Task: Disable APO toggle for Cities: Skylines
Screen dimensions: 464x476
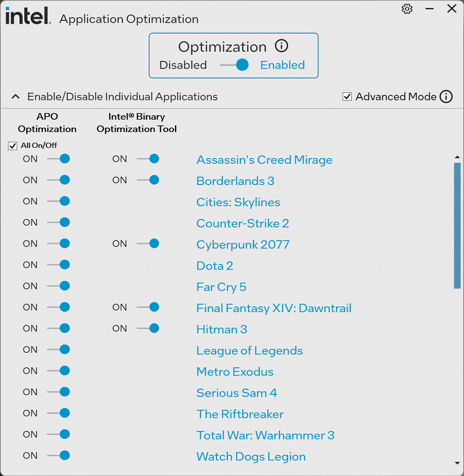Action: tap(58, 201)
